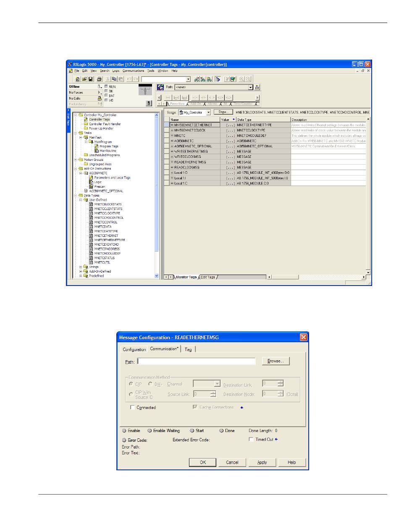Open the Tools menu

151,71
